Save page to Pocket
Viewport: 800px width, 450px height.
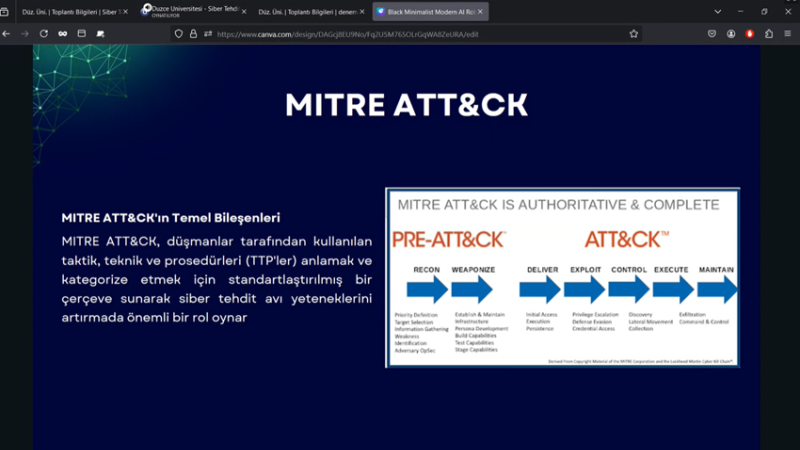712,34
